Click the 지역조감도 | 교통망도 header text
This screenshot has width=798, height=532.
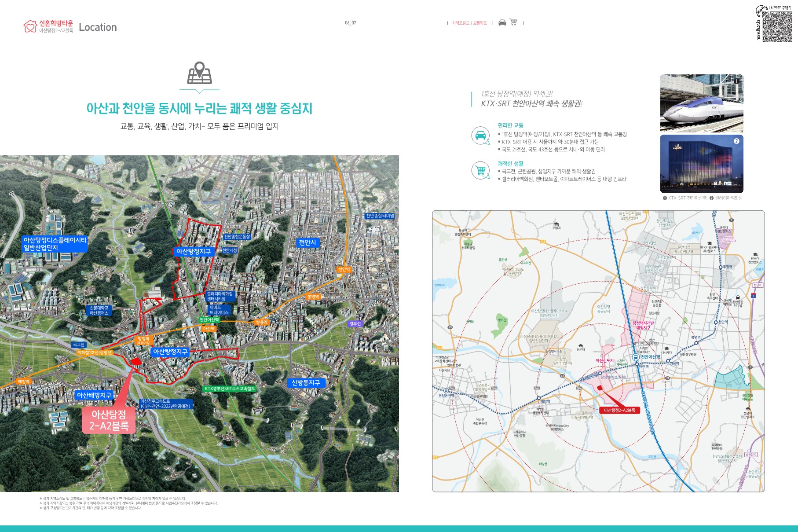click(469, 23)
